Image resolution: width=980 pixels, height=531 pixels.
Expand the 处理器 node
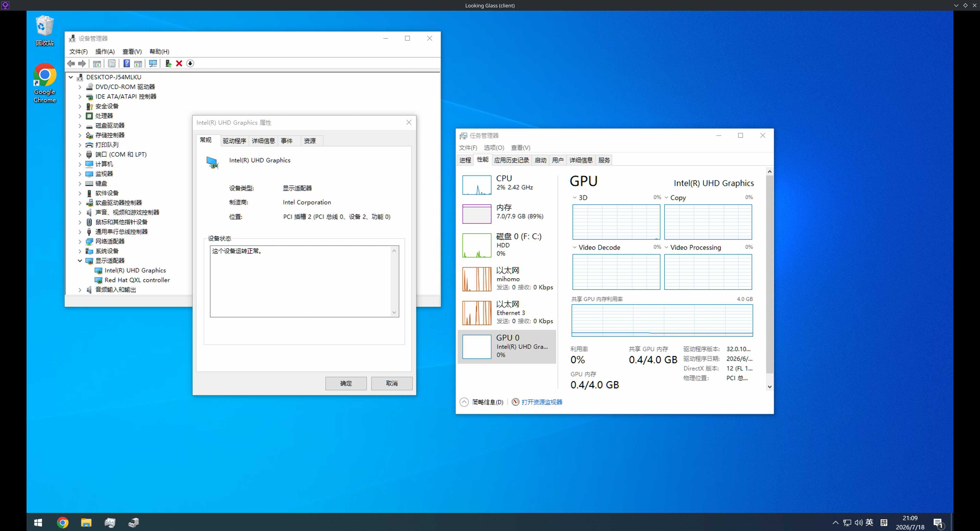(x=80, y=116)
